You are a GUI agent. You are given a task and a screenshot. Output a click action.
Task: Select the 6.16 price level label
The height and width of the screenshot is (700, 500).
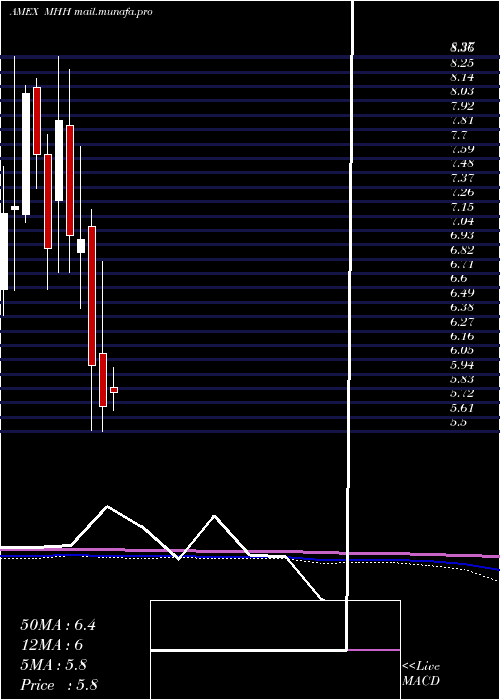click(x=462, y=336)
